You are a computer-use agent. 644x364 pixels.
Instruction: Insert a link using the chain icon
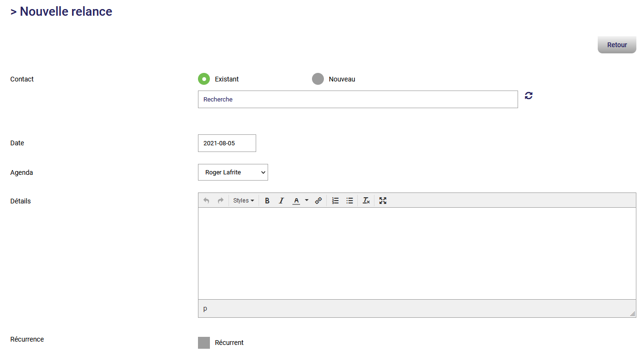[319, 201]
